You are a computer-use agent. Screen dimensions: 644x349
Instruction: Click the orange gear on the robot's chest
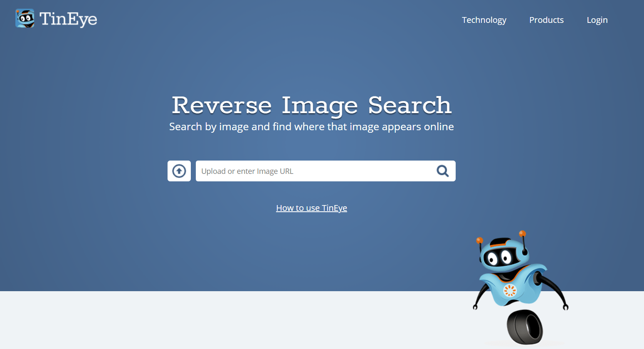point(509,291)
